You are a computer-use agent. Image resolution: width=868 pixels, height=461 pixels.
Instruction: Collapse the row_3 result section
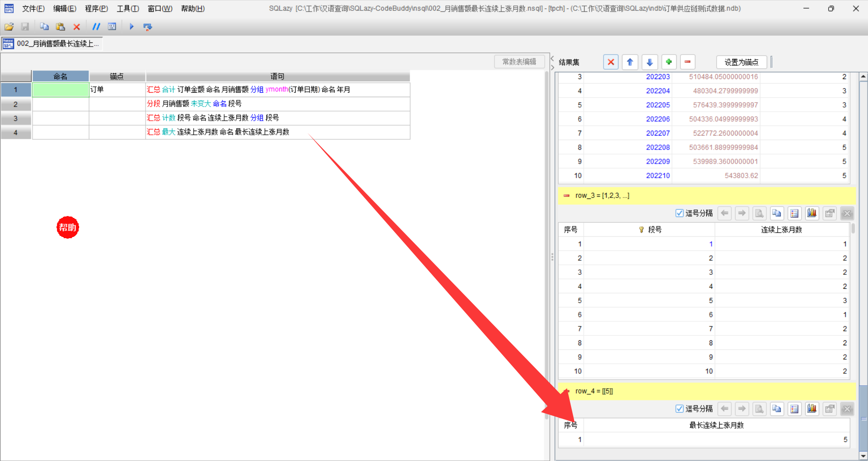tap(566, 196)
